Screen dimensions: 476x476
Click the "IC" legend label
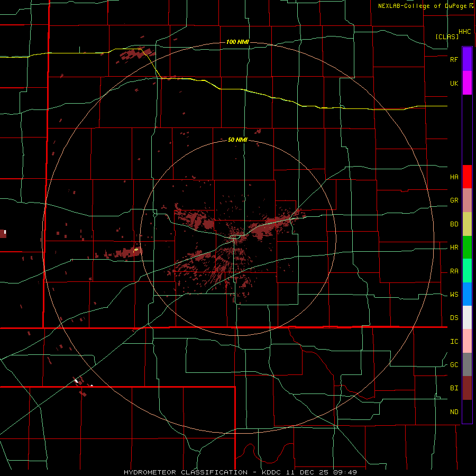tap(454, 342)
